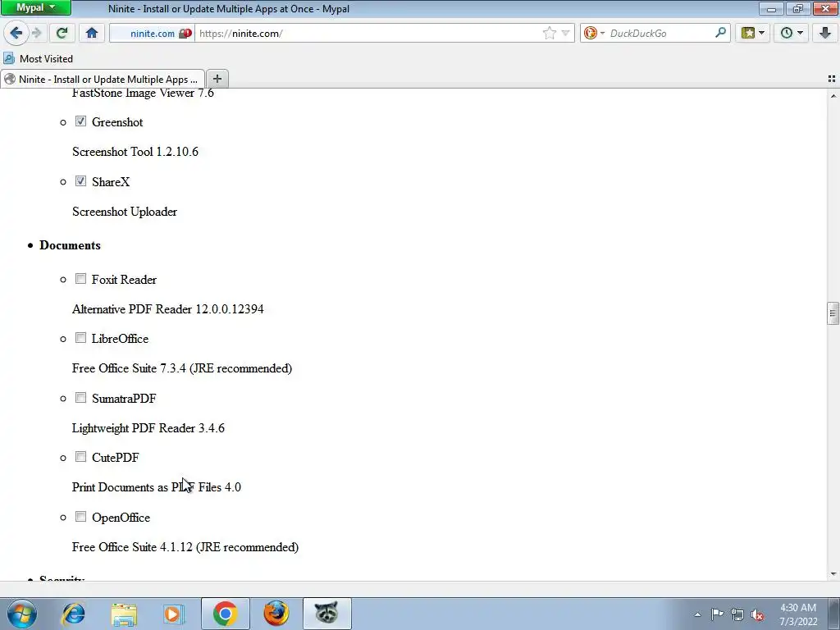Open the Windows Start button
The height and width of the screenshot is (630, 840).
pyautogui.click(x=21, y=614)
